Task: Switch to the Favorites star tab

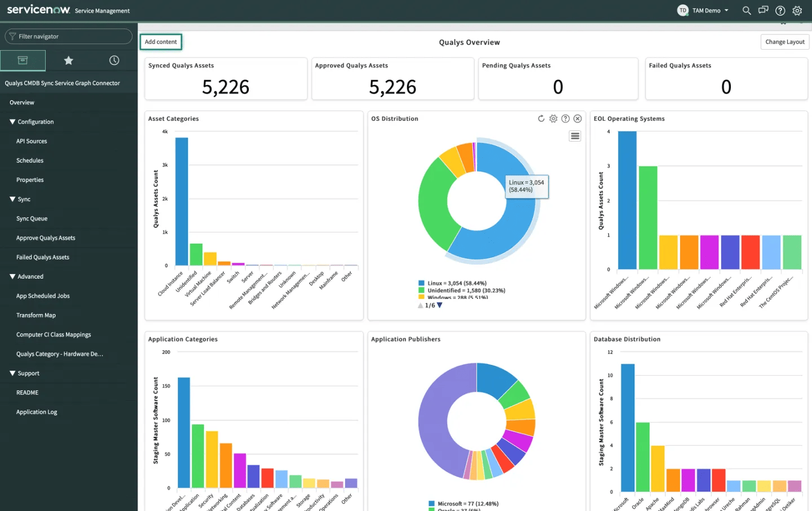Action: [69, 60]
